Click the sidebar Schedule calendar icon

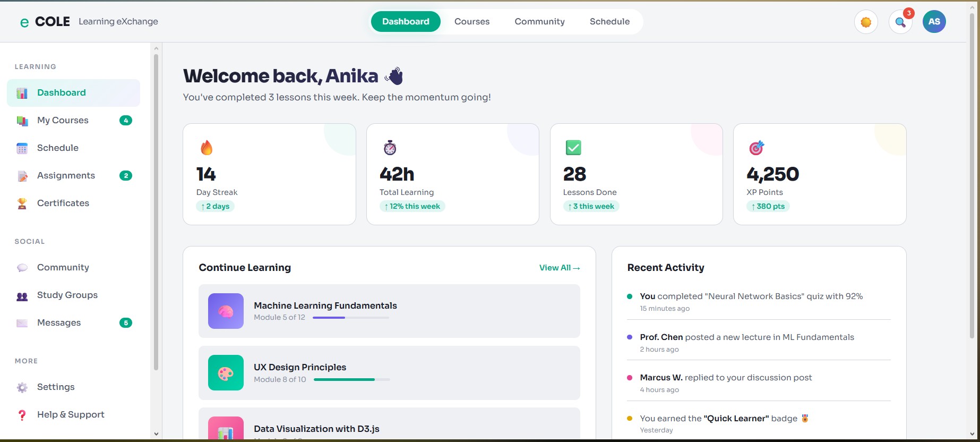click(x=22, y=148)
